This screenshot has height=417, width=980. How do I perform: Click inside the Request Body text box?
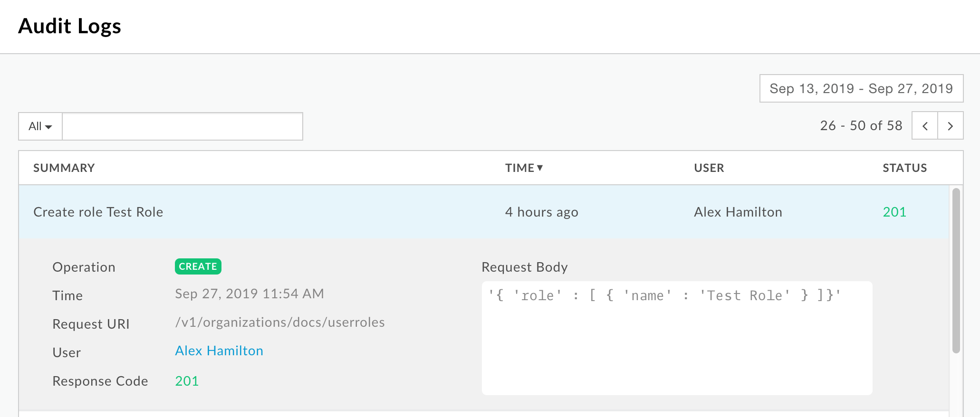pos(676,347)
